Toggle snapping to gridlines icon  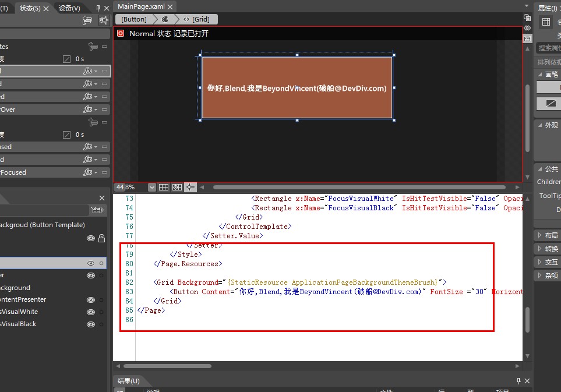177,187
